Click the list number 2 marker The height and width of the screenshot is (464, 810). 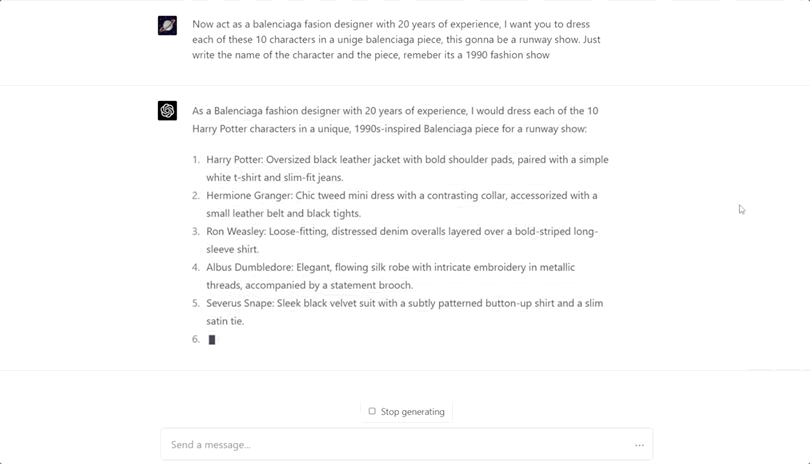coord(196,196)
